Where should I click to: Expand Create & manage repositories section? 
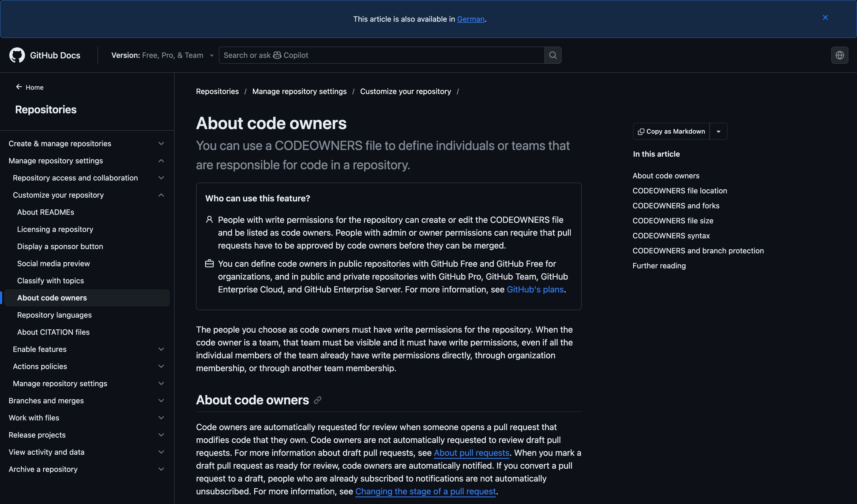[87, 144]
